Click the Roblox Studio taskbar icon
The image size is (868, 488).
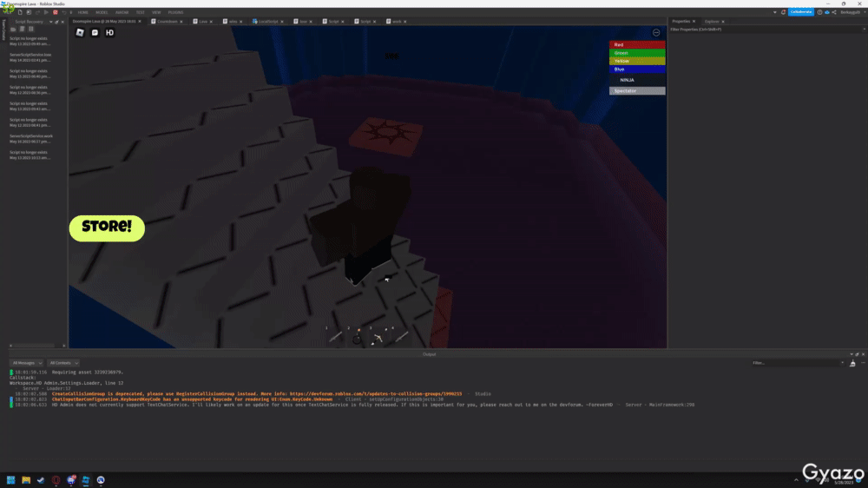pos(86,480)
